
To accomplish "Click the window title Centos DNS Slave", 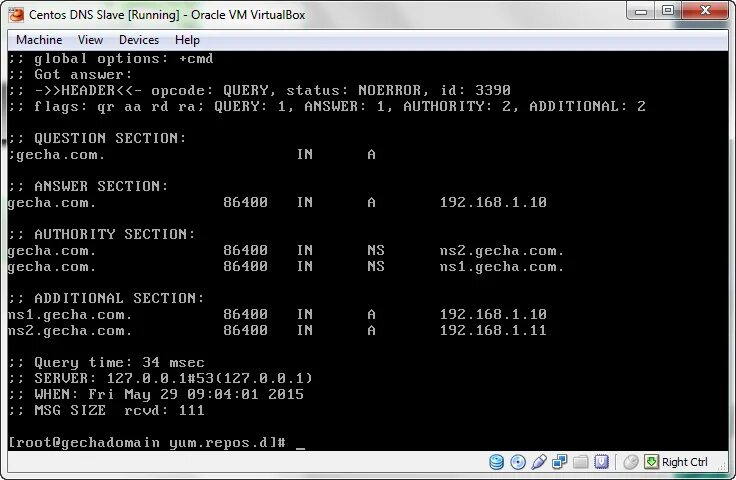I will click(167, 15).
